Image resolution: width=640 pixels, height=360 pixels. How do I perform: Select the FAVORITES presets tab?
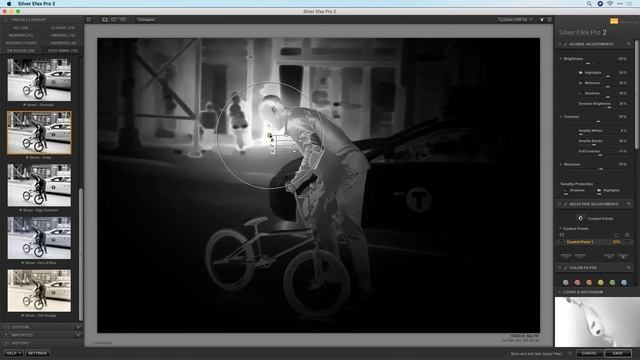tap(63, 43)
